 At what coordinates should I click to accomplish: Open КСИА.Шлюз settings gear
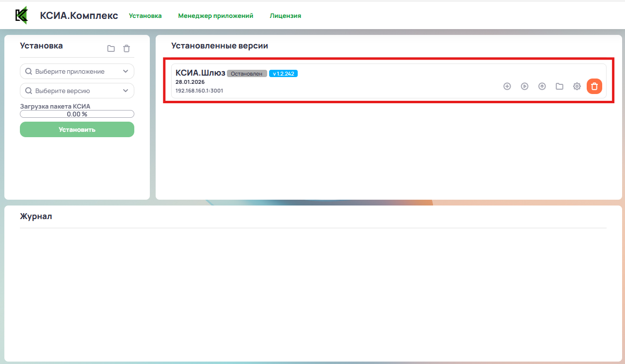577,86
